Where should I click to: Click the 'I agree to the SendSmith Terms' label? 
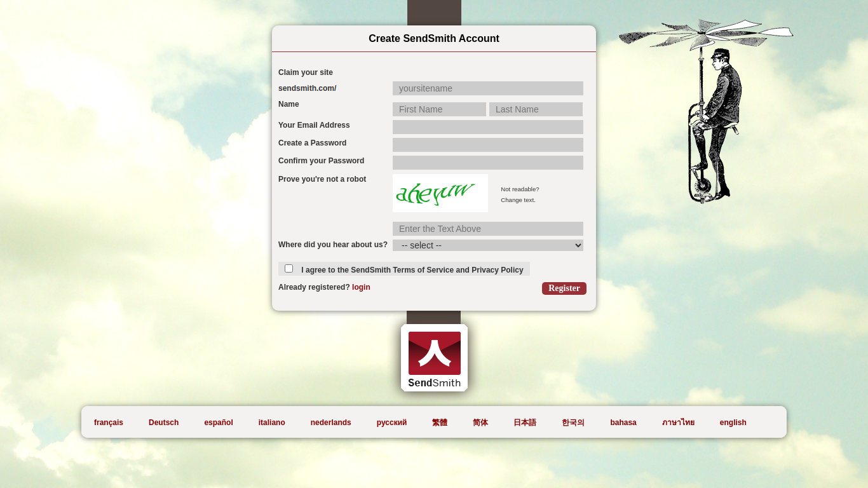point(412,270)
